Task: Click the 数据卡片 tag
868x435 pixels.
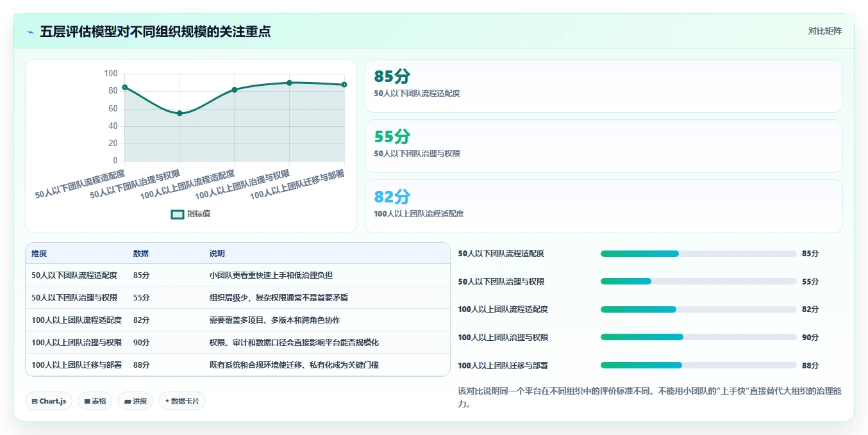Action: (182, 401)
